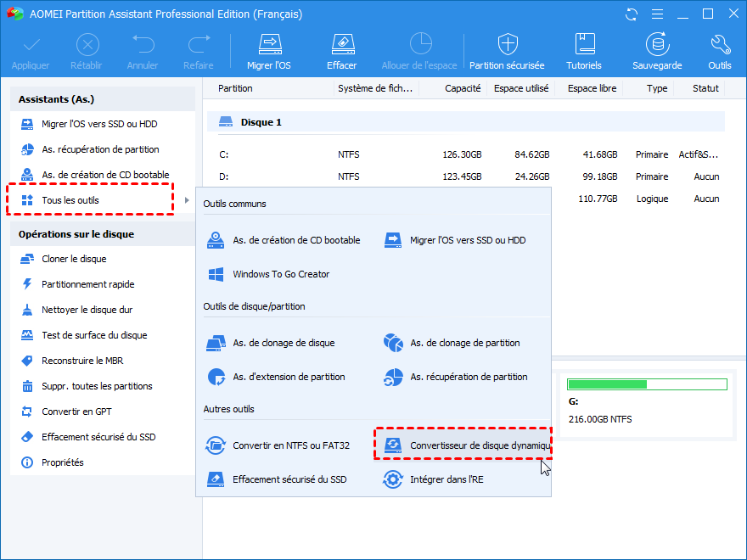Select Convertir en NTFS ou FAT32
Image resolution: width=747 pixels, height=560 pixels.
coord(290,445)
